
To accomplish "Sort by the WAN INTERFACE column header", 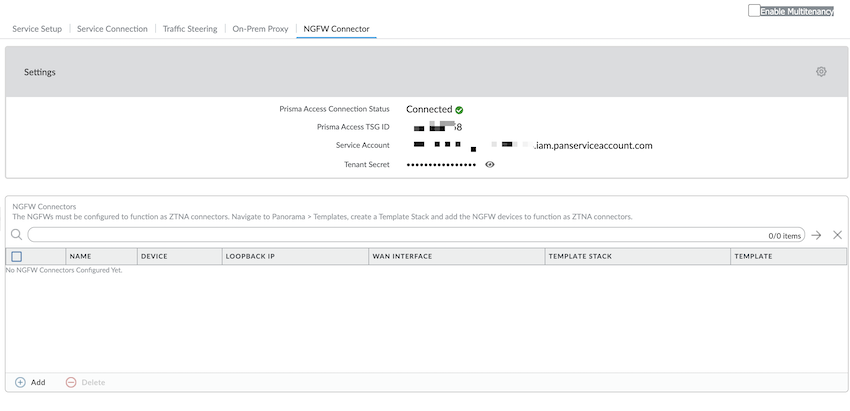I will point(456,256).
